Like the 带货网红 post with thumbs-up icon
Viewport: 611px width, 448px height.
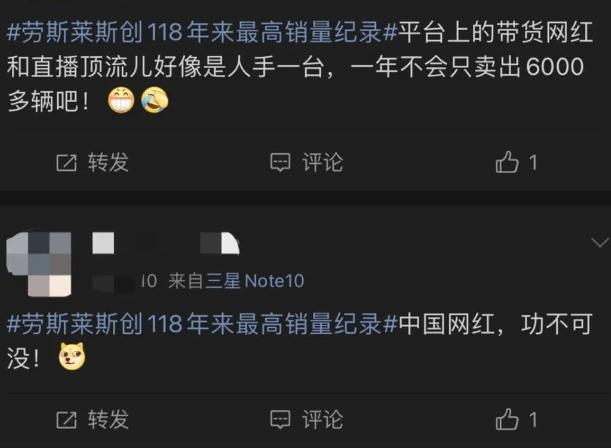507,162
